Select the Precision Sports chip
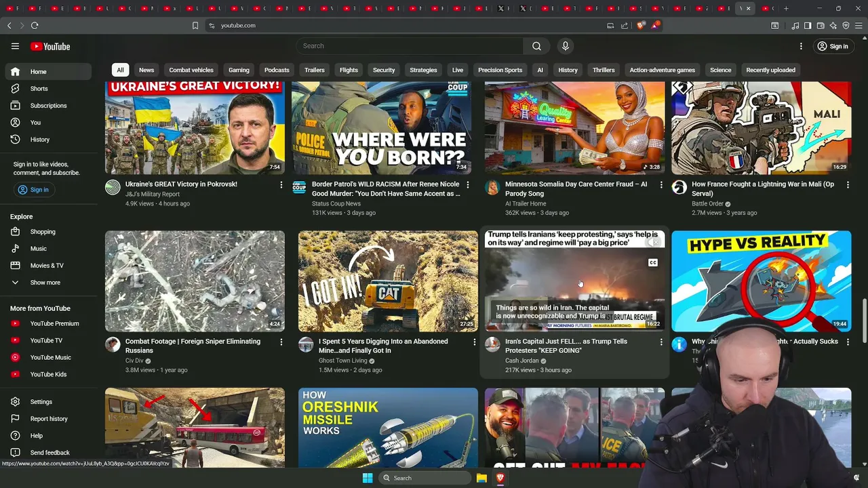This screenshot has width=868, height=488. point(500,70)
